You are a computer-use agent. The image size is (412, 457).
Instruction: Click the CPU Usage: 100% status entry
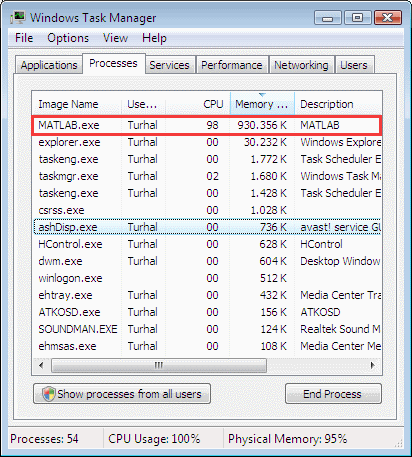[154, 439]
